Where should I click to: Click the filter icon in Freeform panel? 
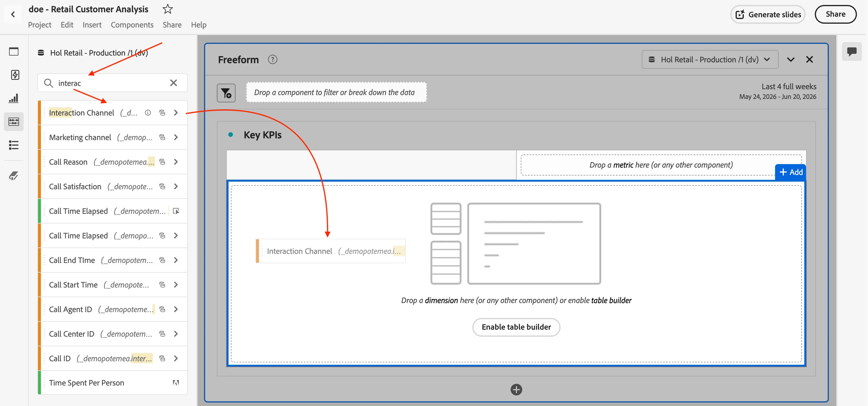pyautogui.click(x=226, y=93)
